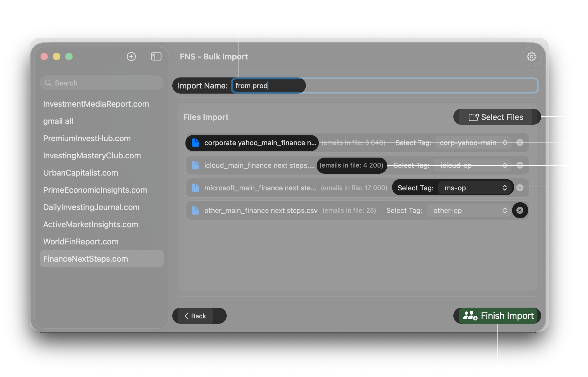The image size is (588, 377).
Task: Click the plus add icon in the sidebar header
Action: tap(131, 56)
